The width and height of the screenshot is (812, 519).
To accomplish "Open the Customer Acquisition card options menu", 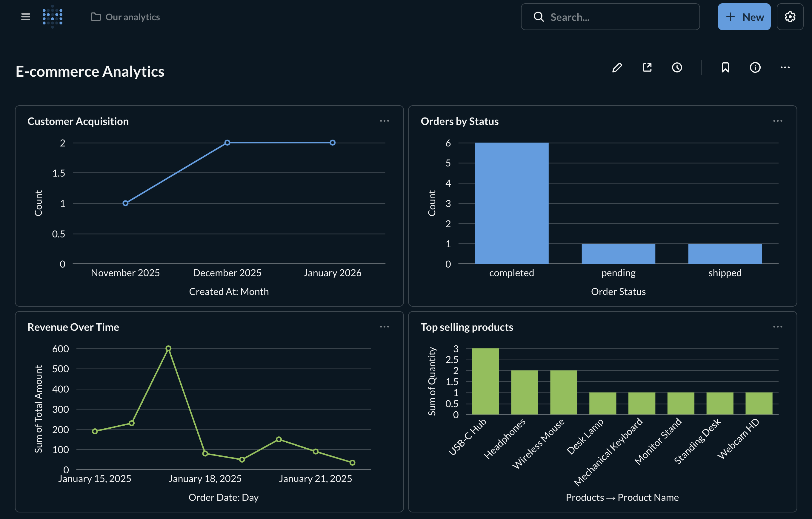I will (385, 121).
